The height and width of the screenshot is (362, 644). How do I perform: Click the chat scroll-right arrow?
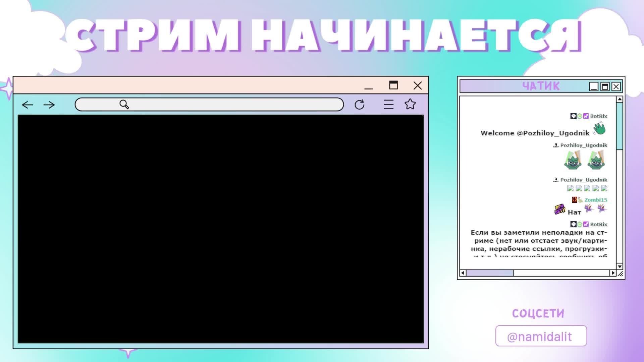click(613, 273)
